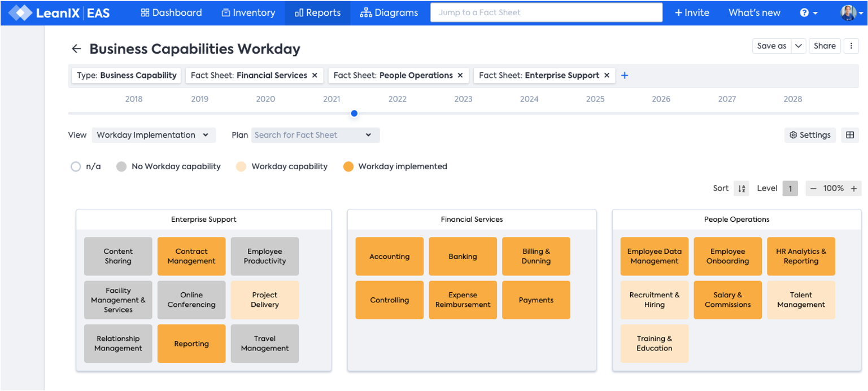Expand the Workday Implementation view dropdown
Viewport: 868px width, 391px height.
click(153, 135)
